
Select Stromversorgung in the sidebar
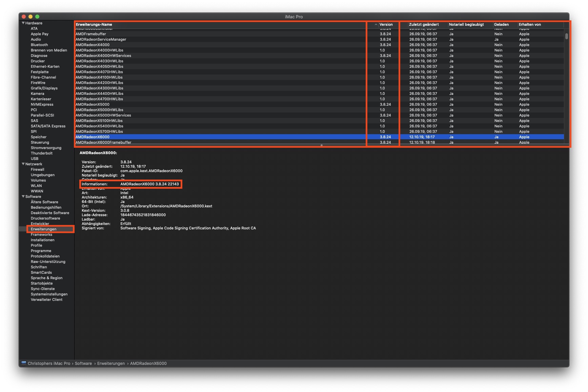coord(46,148)
